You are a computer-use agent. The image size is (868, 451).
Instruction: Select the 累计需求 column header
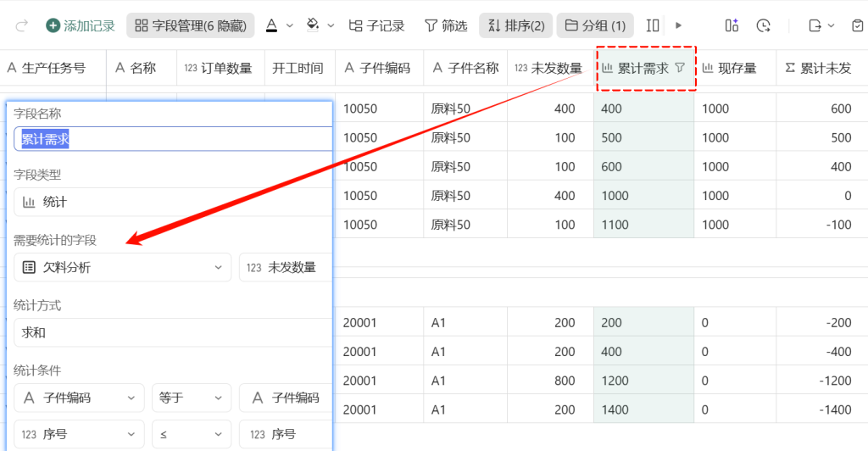click(x=644, y=68)
